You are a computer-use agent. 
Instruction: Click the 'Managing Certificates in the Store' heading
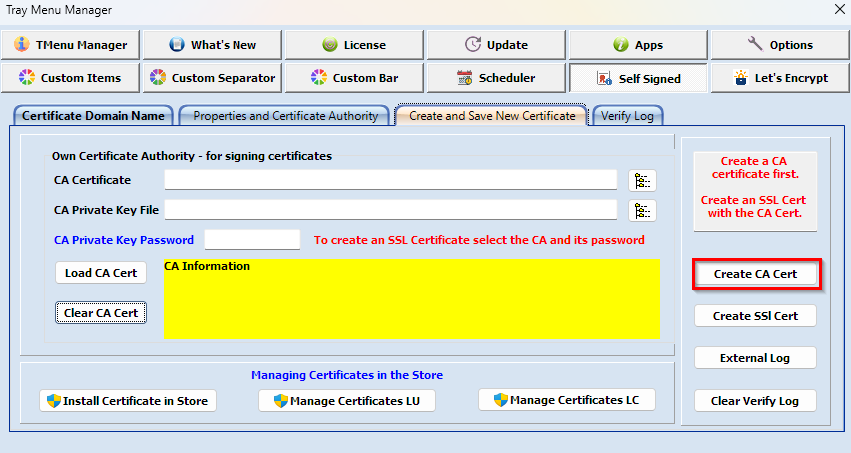tap(347, 375)
